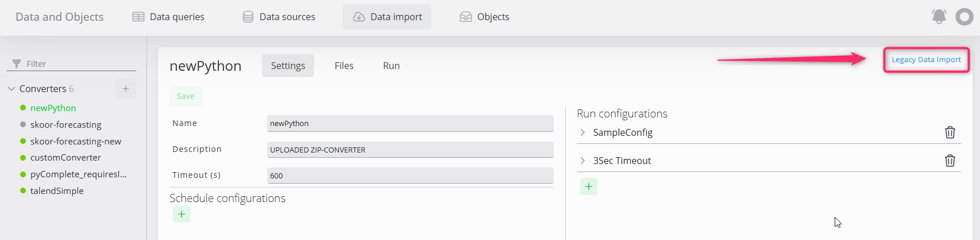Switch to the Data sources tab
Image resolution: width=980 pixels, height=240 pixels.
point(279,17)
